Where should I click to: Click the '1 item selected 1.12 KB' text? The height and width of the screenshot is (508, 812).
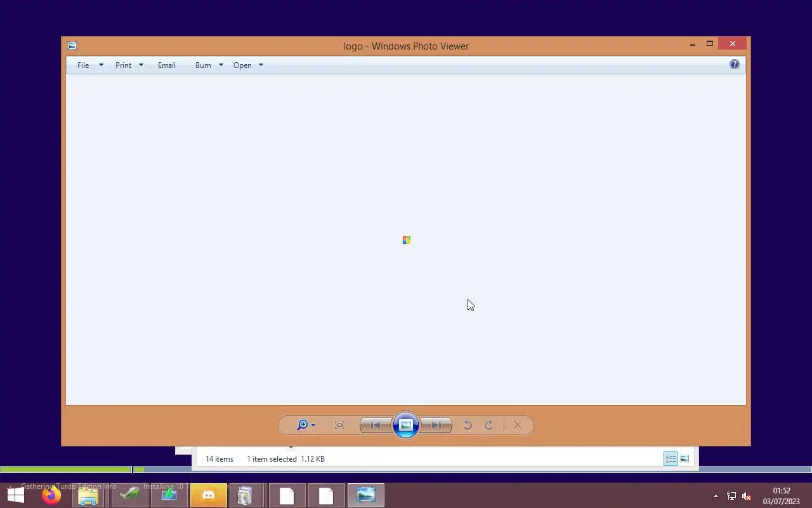(x=285, y=459)
